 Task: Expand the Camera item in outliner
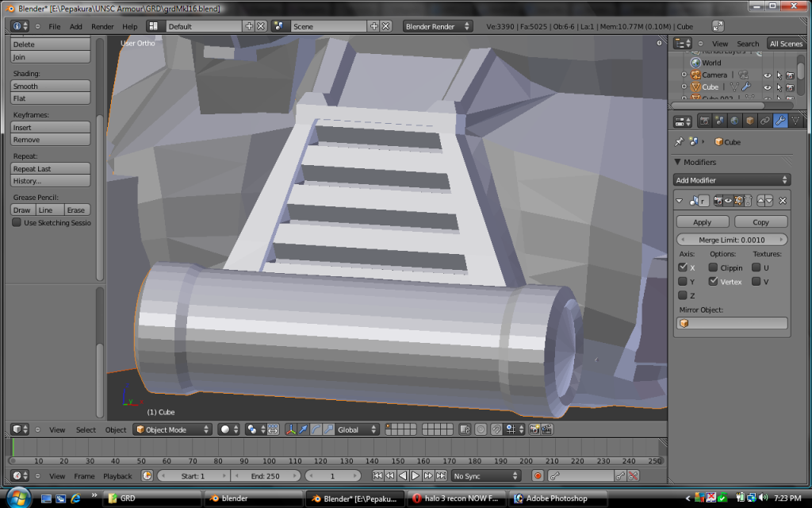tap(684, 75)
